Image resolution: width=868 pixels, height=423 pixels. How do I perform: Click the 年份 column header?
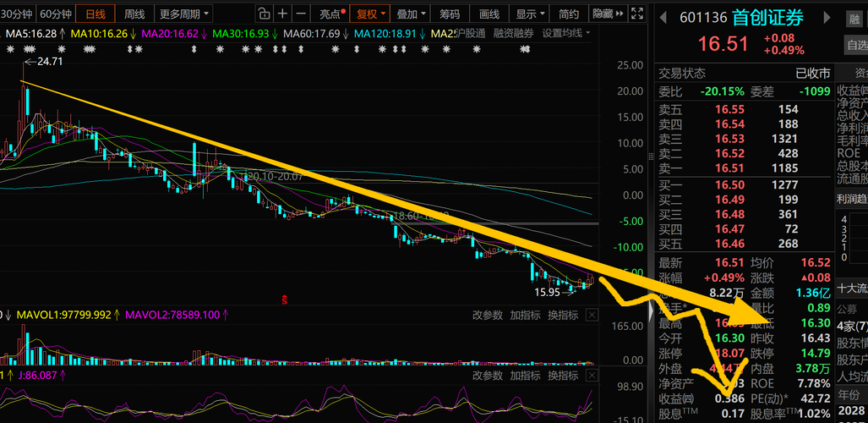[x=849, y=395]
